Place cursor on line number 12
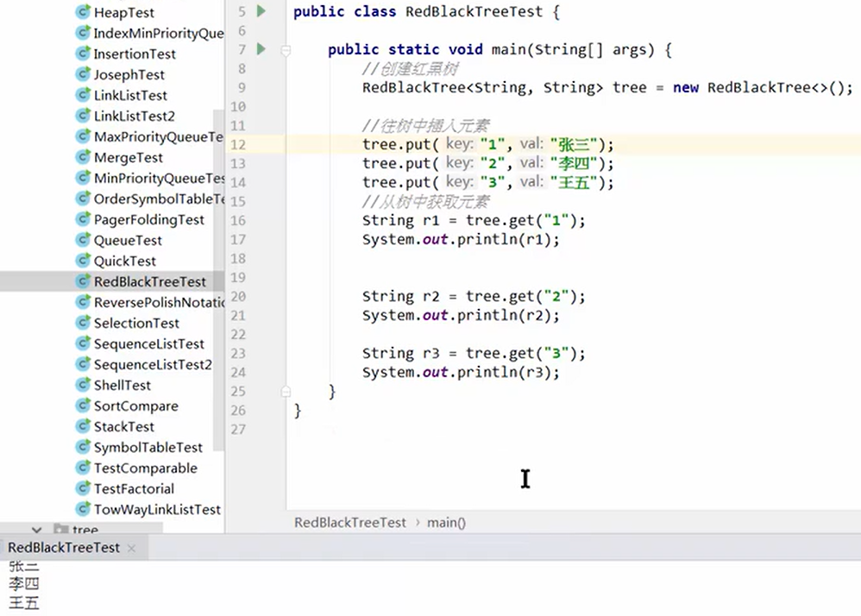 tap(238, 144)
